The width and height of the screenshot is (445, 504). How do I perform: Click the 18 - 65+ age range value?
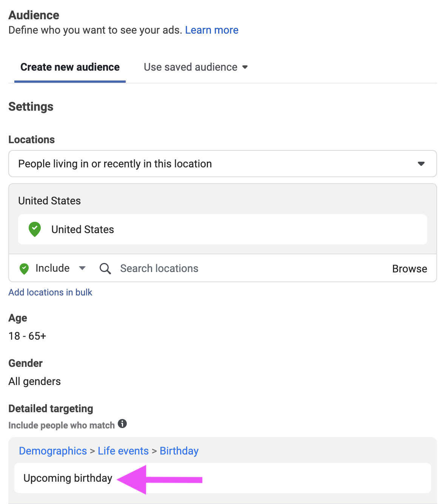pos(27,336)
